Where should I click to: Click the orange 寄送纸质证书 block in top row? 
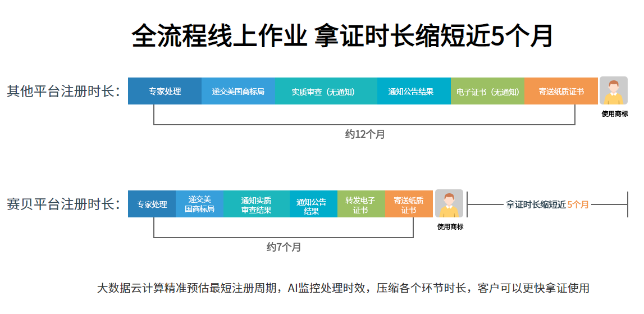(561, 91)
